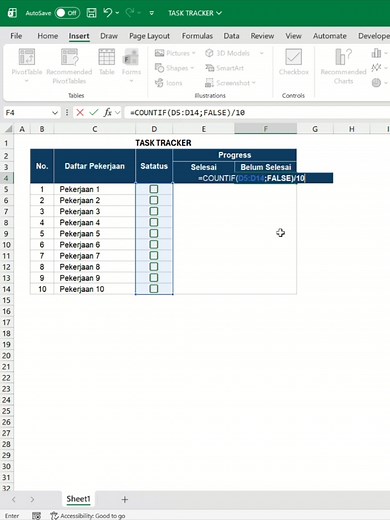Open the File tab
Image resolution: width=390 pixels, height=520 pixels.
[x=16, y=36]
